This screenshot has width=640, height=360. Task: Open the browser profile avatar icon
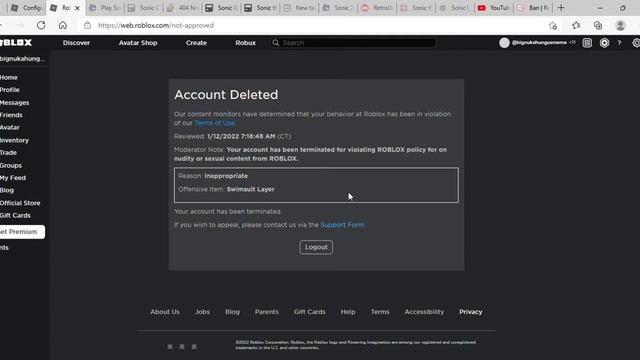point(620,25)
